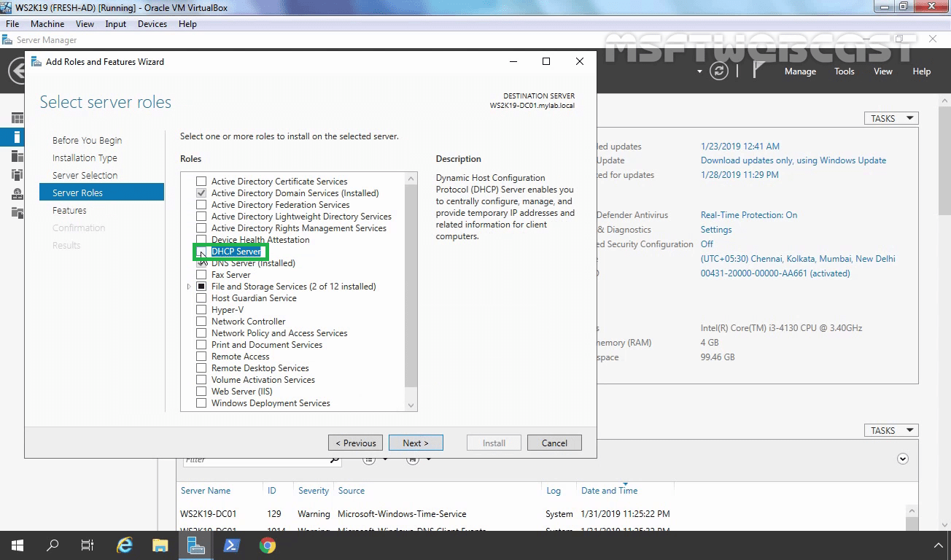Launch Internet Explorer from taskbar

click(x=125, y=545)
